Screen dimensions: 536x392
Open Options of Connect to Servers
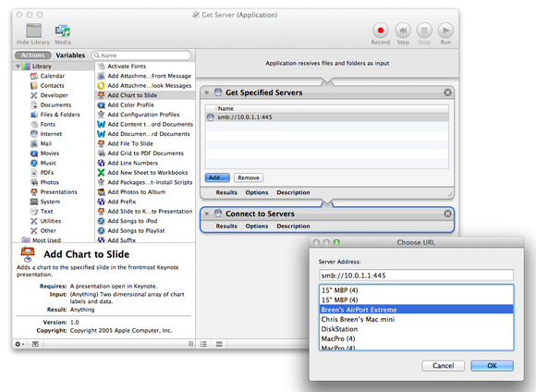pyautogui.click(x=257, y=227)
